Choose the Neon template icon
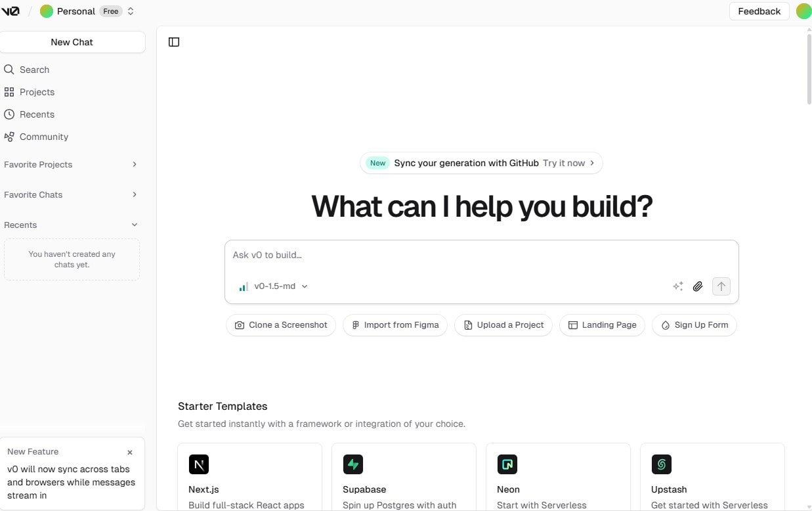812x511 pixels. coord(507,464)
